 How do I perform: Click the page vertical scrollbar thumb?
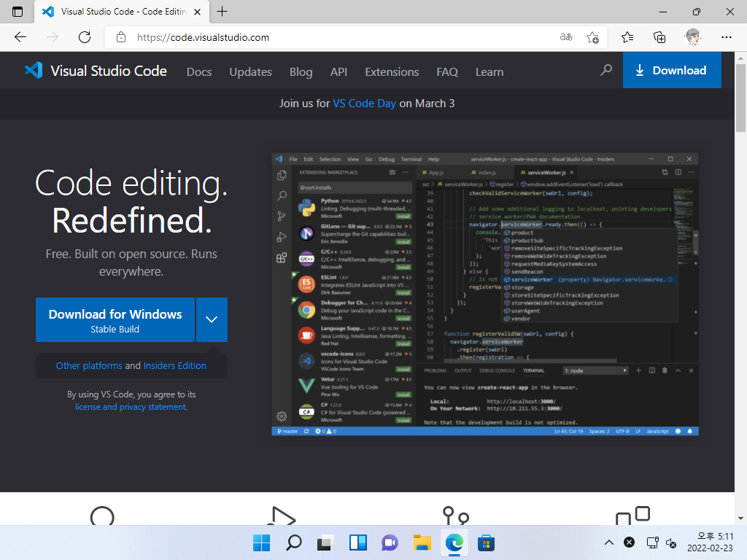(741, 98)
